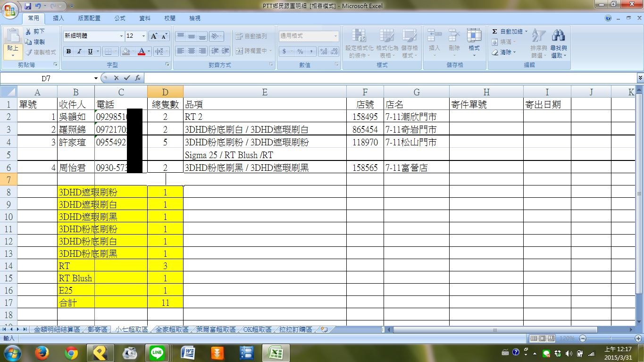This screenshot has width=644, height=362.
Task: Cut the selection with the scissors icon
Action: 35,31
